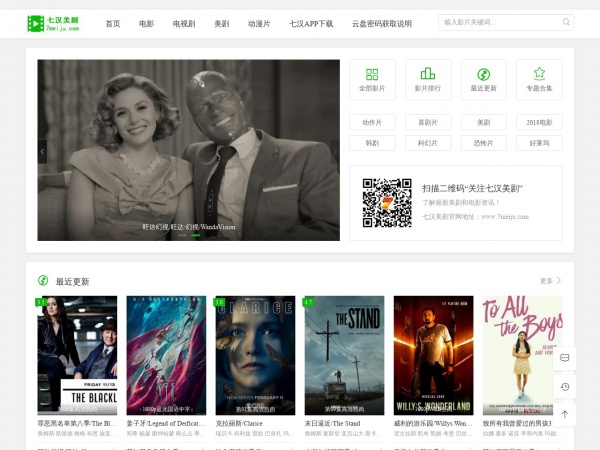Click the 七汉美剧 site logo
Viewport: 600px width, 450px height.
(53, 24)
